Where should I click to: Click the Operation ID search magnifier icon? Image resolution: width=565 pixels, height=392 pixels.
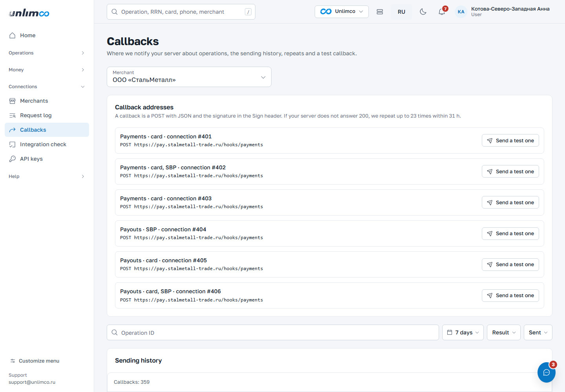(x=115, y=332)
